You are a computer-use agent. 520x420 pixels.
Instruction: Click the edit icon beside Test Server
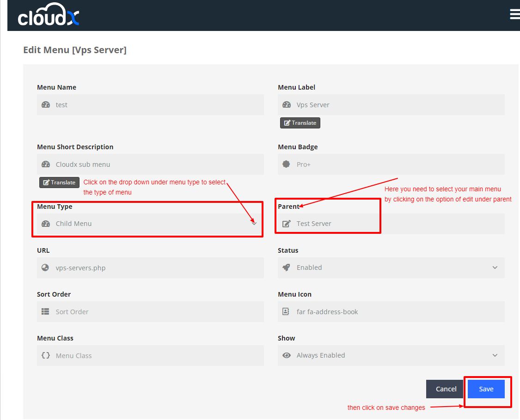287,224
